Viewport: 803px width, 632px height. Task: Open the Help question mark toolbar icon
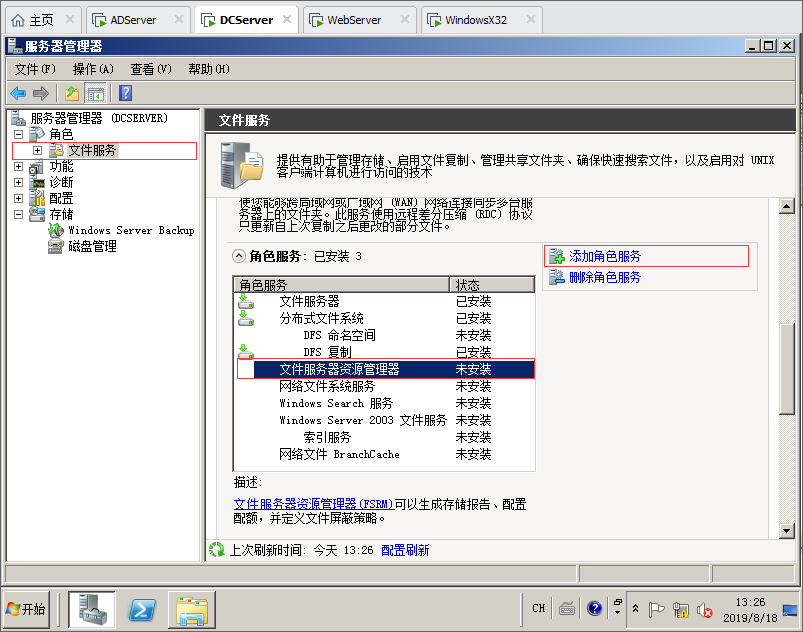point(125,93)
